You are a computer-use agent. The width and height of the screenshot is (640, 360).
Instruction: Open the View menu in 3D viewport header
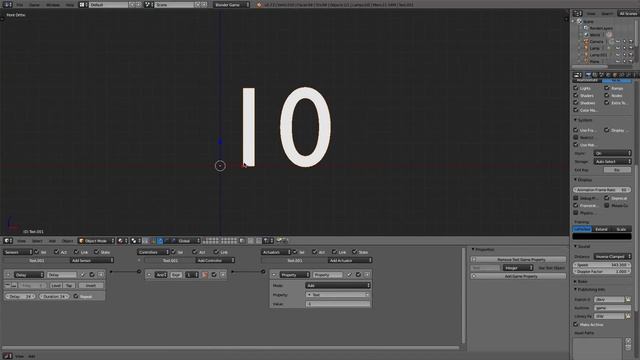click(21, 241)
